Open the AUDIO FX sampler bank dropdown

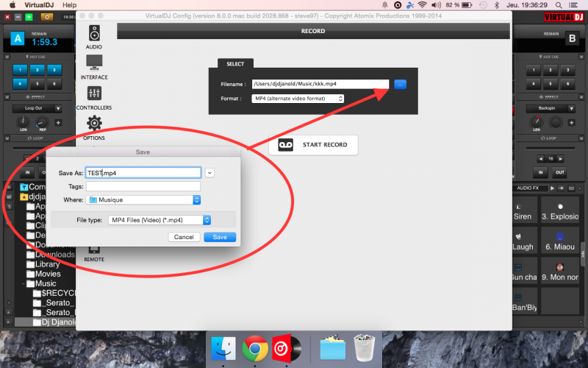click(x=530, y=188)
